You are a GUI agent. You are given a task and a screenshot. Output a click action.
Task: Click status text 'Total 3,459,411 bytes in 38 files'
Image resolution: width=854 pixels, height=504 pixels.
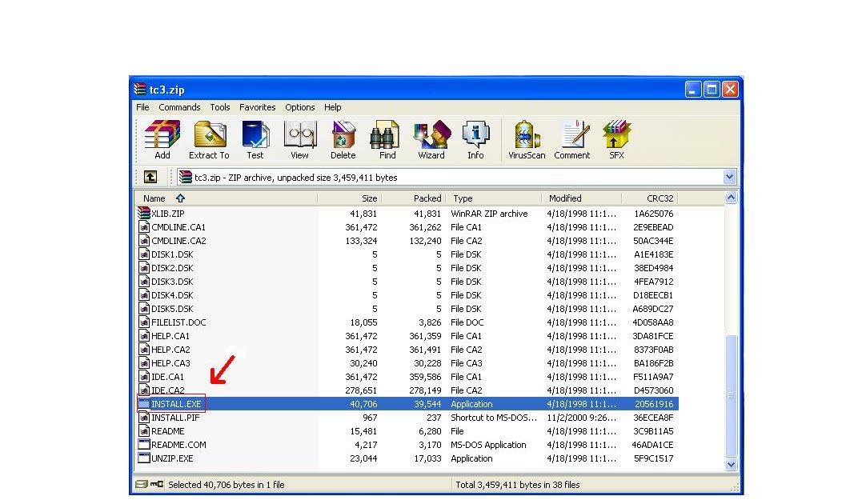coord(517,485)
